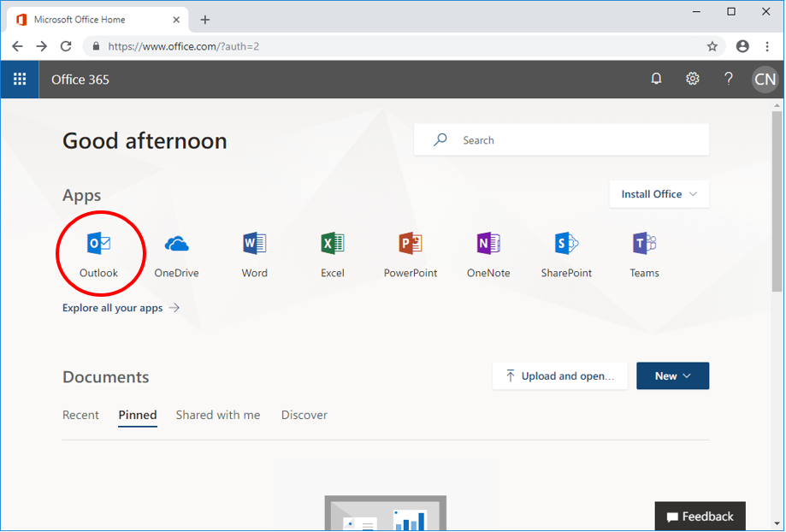This screenshot has height=532, width=786.
Task: Launch the Excel app
Action: 333,254
